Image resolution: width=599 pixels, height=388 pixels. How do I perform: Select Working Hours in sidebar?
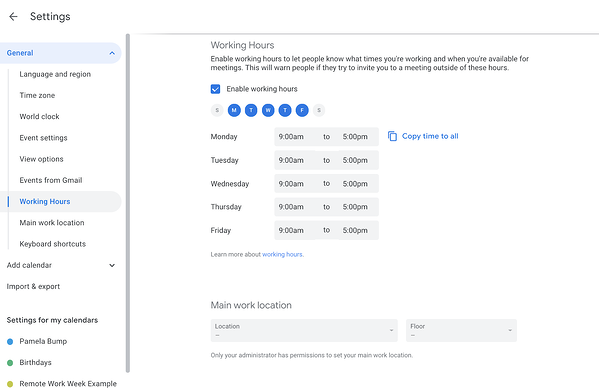61,202
